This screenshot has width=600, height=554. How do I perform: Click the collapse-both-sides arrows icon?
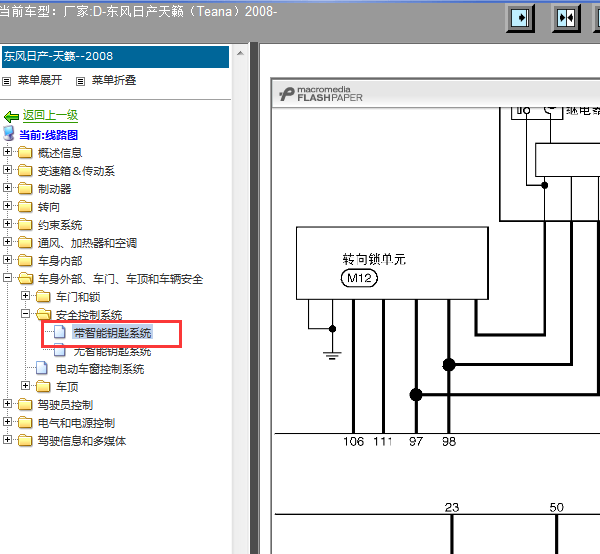(x=566, y=18)
